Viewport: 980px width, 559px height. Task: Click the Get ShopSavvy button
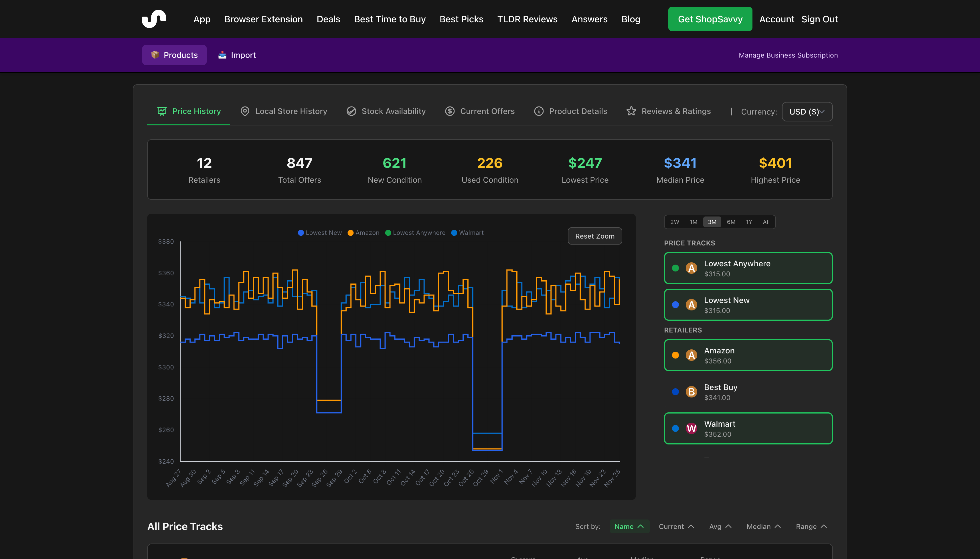(710, 19)
